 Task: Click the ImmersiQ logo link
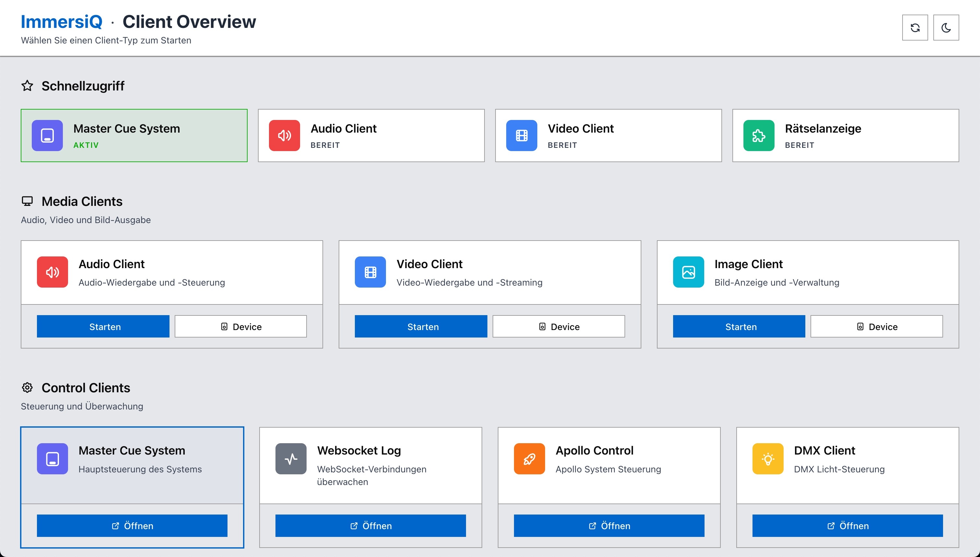(62, 22)
